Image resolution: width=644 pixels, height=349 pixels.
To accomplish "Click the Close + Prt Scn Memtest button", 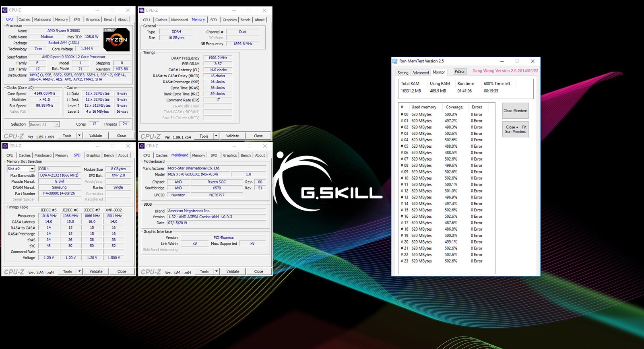I will [x=515, y=129].
